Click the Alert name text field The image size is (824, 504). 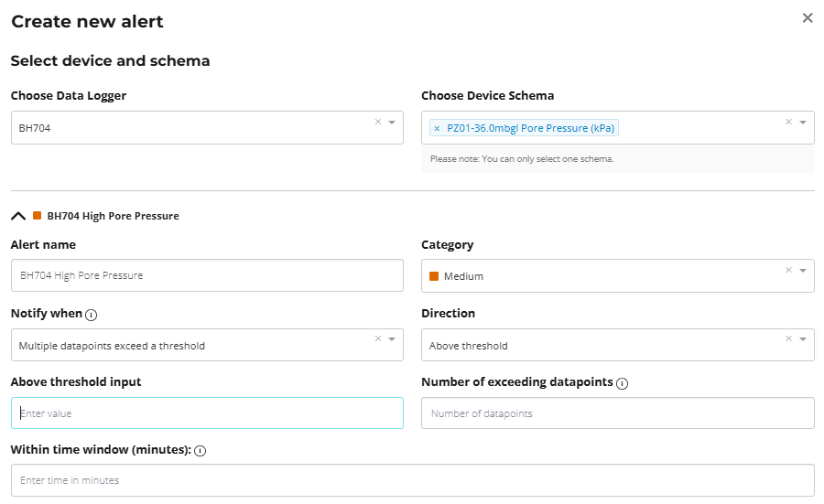(x=207, y=275)
